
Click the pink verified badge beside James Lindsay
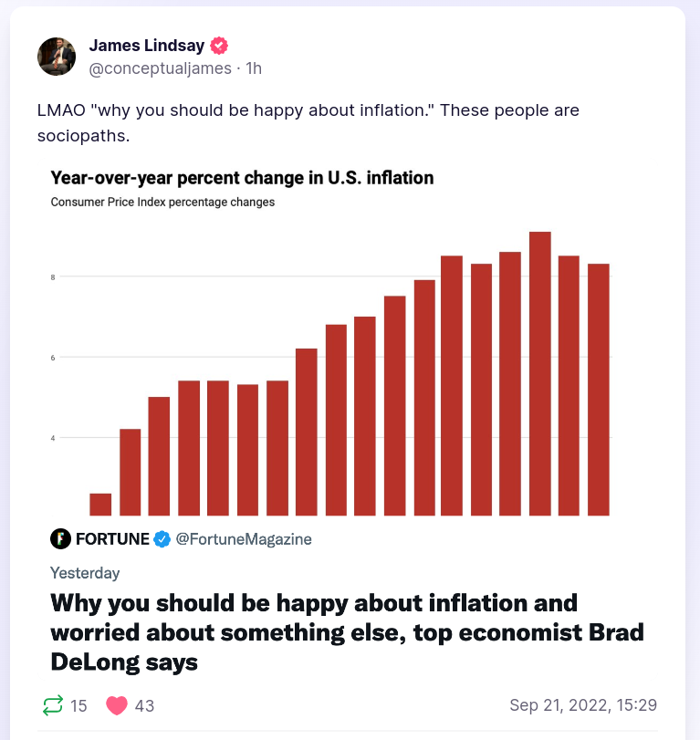tap(219, 45)
